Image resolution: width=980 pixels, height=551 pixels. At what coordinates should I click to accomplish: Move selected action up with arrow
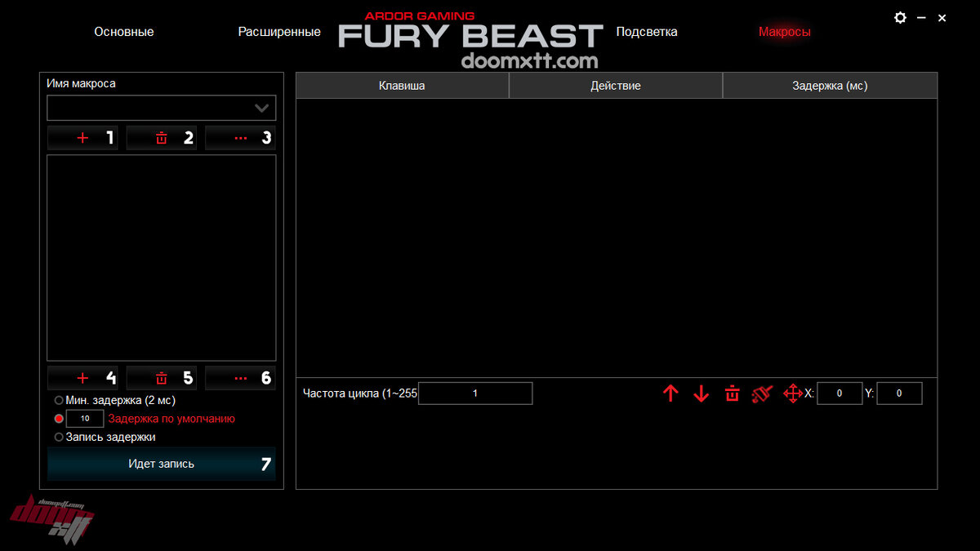click(670, 393)
